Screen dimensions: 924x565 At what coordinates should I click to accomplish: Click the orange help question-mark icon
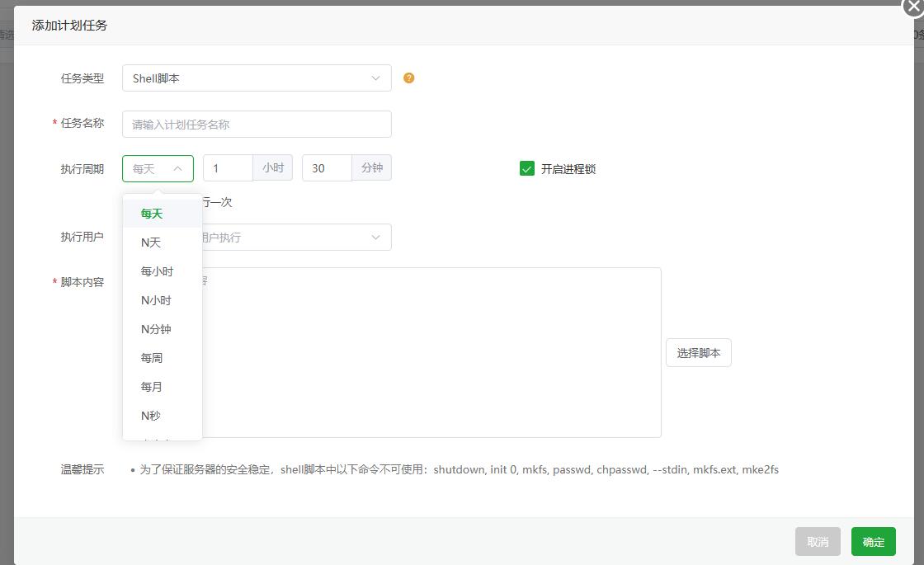click(408, 78)
